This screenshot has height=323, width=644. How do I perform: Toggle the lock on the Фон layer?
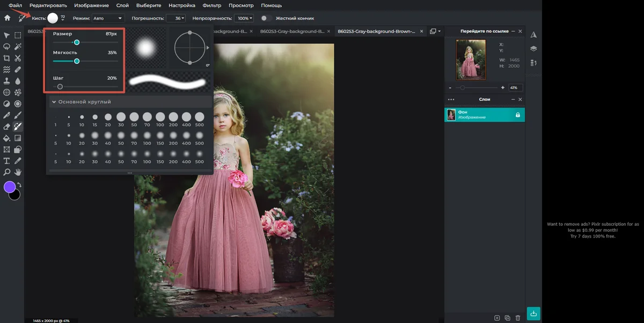[x=517, y=115]
